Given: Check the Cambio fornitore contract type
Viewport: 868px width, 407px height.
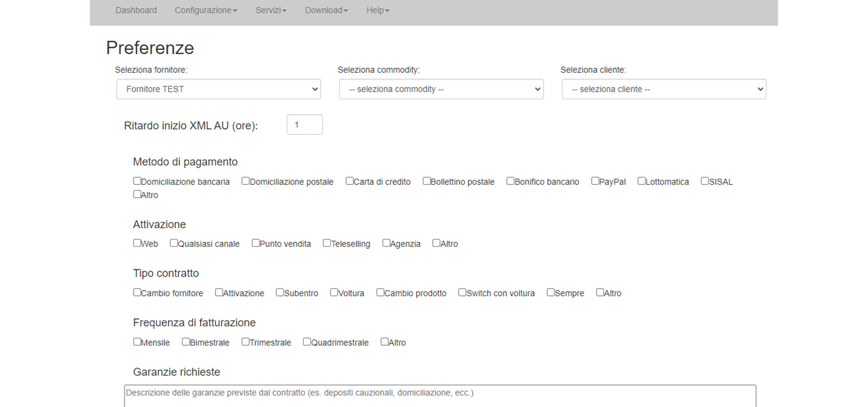Looking at the screenshot, I should click(x=137, y=292).
